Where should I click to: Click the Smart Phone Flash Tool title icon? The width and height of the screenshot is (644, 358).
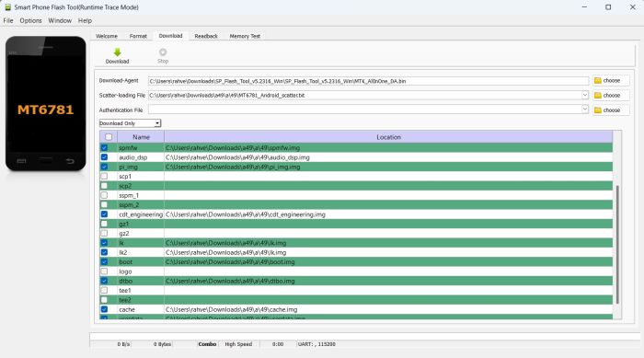[7, 7]
